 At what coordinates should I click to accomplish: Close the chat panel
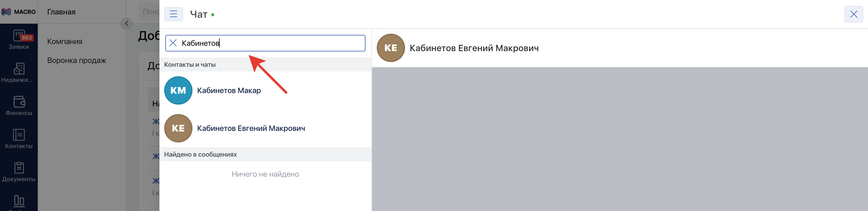click(x=853, y=14)
